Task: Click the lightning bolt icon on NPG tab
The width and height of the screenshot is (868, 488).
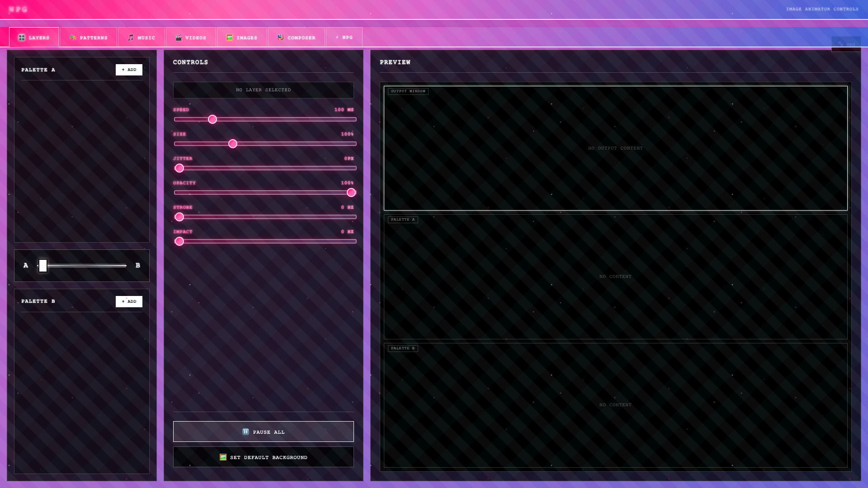Action: (x=336, y=38)
